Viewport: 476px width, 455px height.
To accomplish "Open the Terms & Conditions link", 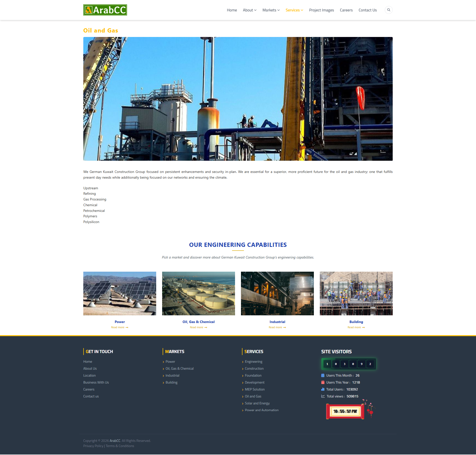I will tap(120, 446).
